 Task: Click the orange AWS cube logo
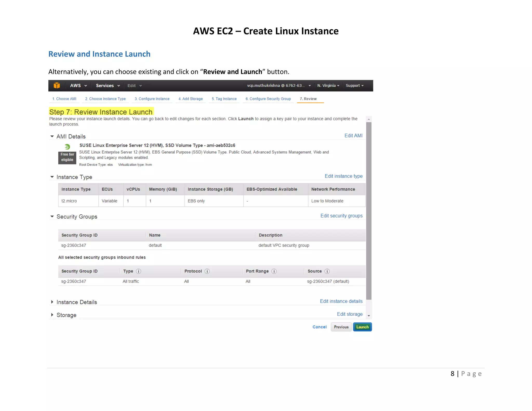pyautogui.click(x=57, y=85)
